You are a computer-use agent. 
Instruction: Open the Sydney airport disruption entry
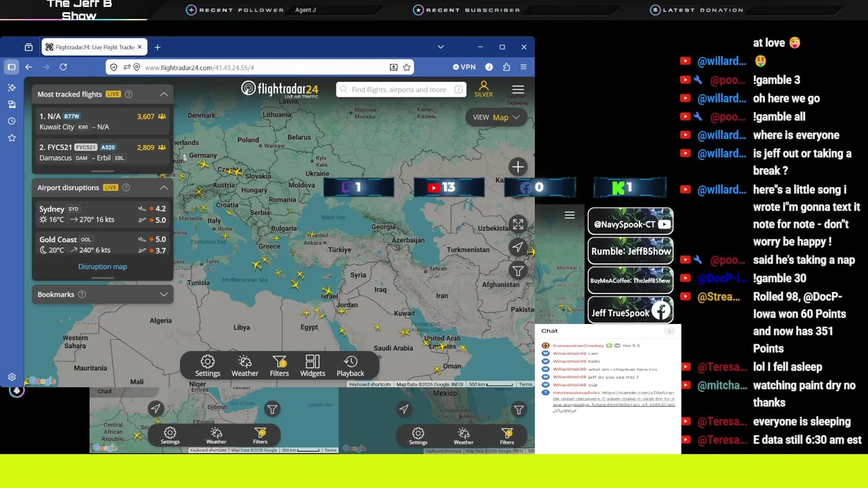click(102, 214)
